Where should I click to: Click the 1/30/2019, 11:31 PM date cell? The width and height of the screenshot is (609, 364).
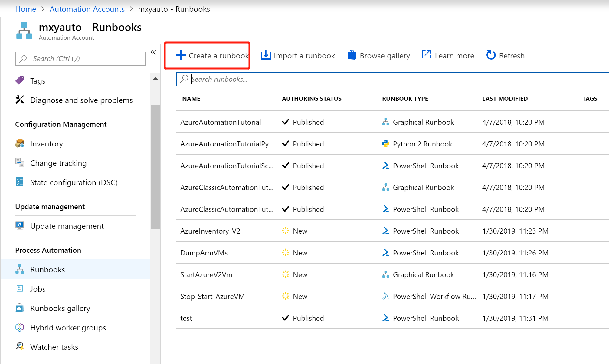(x=515, y=318)
